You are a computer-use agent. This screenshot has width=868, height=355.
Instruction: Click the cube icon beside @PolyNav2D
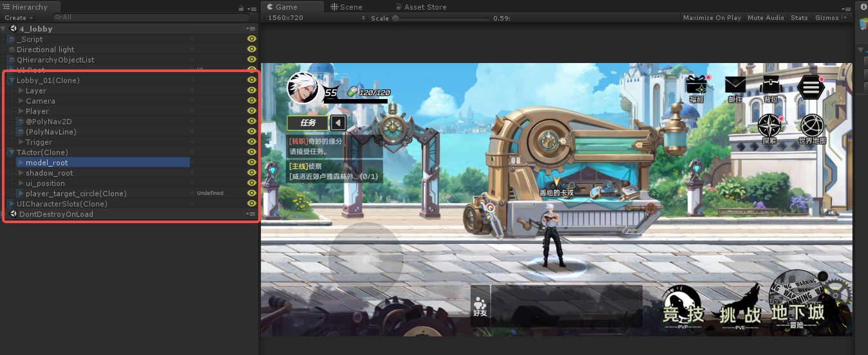(x=21, y=122)
